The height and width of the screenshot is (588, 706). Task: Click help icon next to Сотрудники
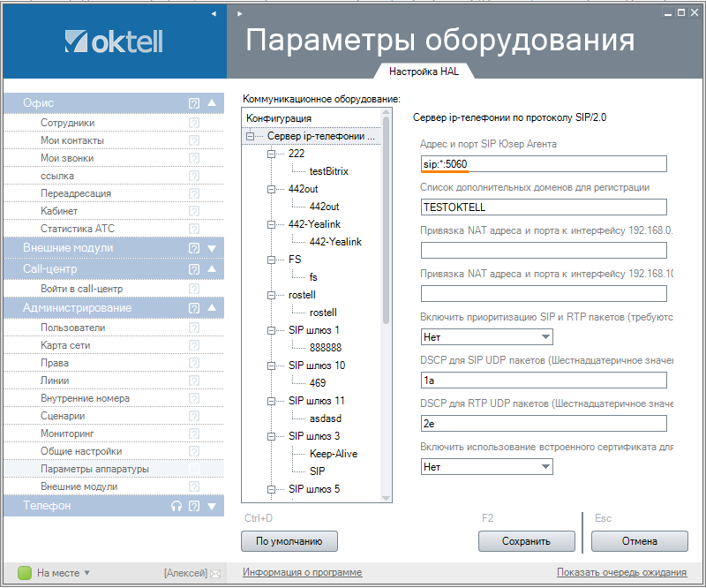[194, 123]
